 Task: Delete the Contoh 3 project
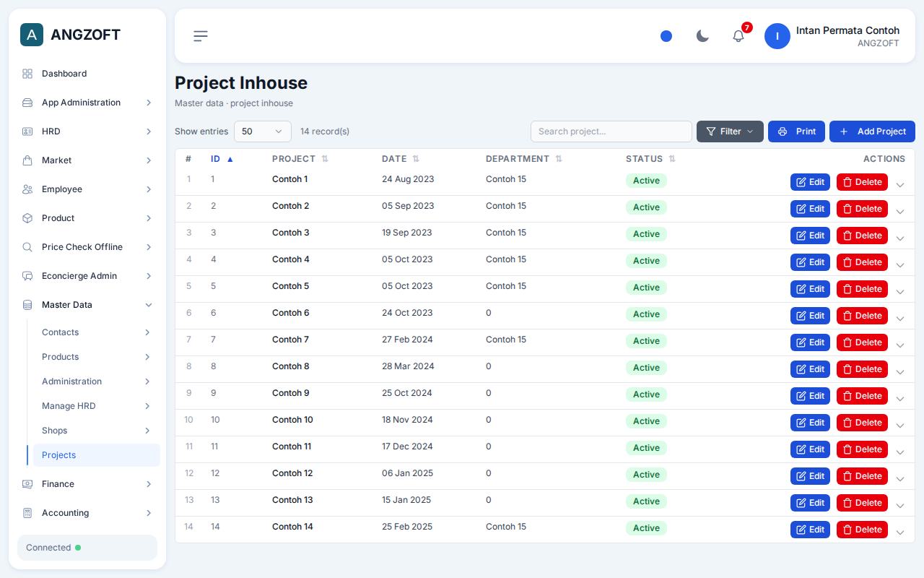coord(862,236)
